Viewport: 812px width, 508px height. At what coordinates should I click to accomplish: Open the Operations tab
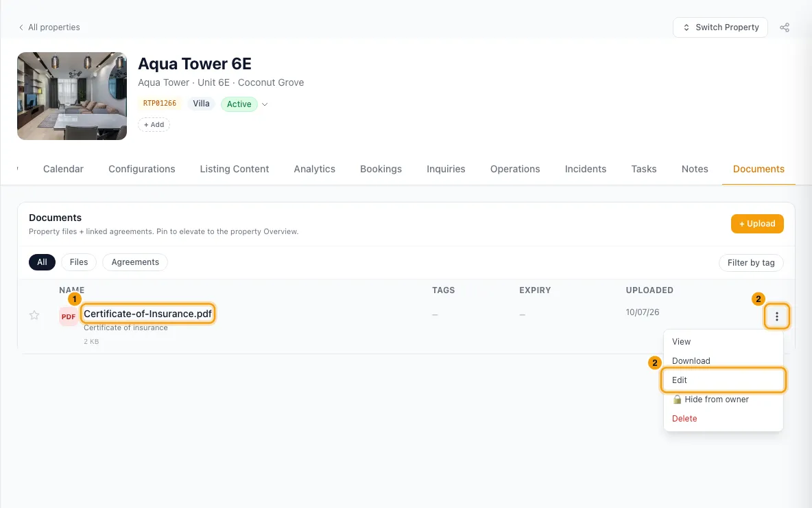[x=515, y=169]
